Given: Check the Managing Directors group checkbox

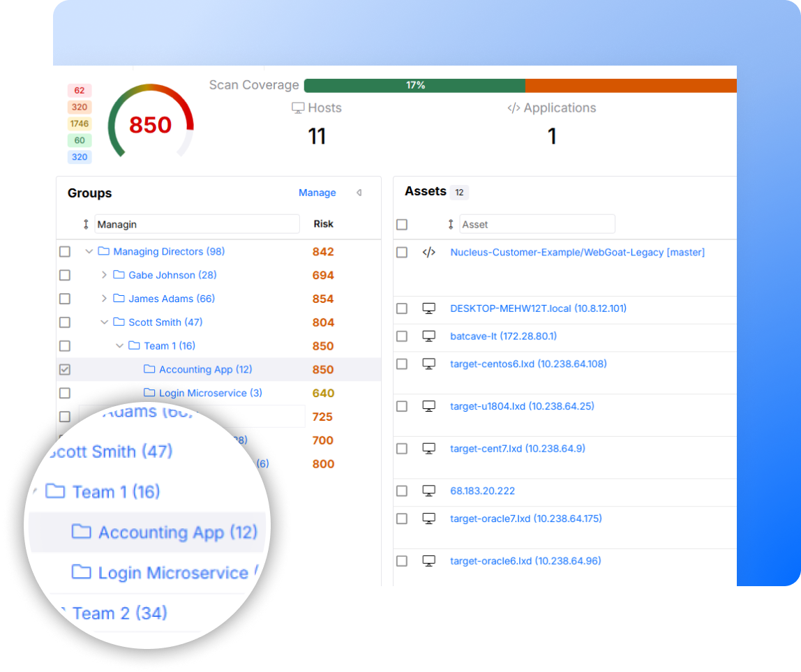Looking at the screenshot, I should [x=65, y=251].
